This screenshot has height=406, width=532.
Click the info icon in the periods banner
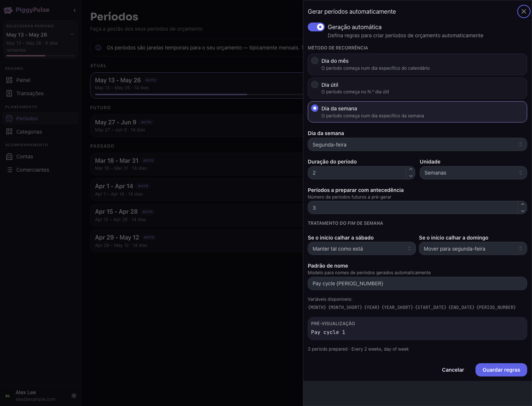(98, 48)
